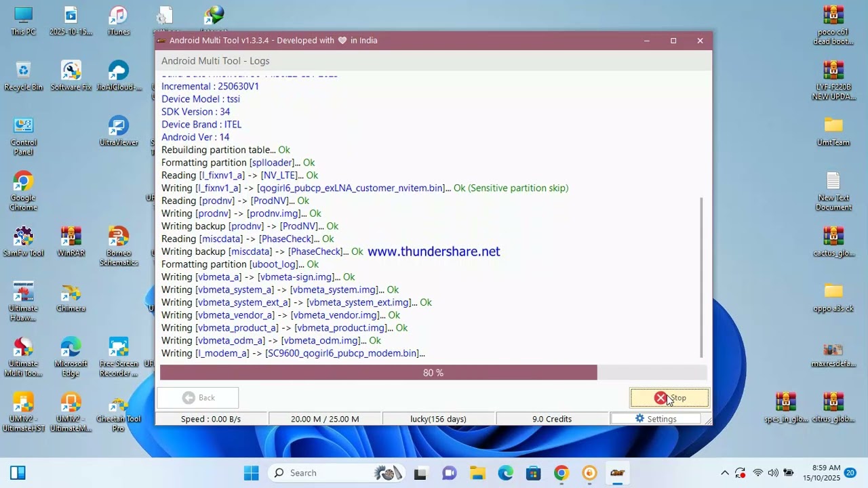Select the oppo a3s ck folder

(x=833, y=297)
